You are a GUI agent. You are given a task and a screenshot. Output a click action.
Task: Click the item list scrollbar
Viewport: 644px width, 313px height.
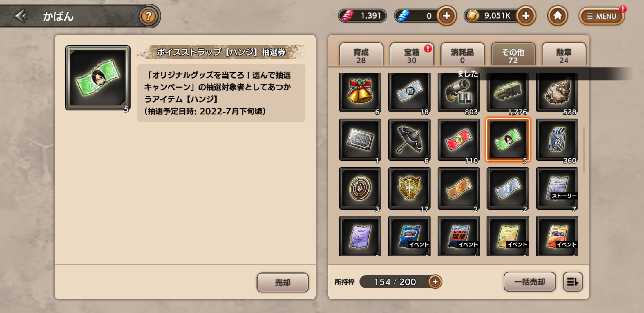pos(584,150)
